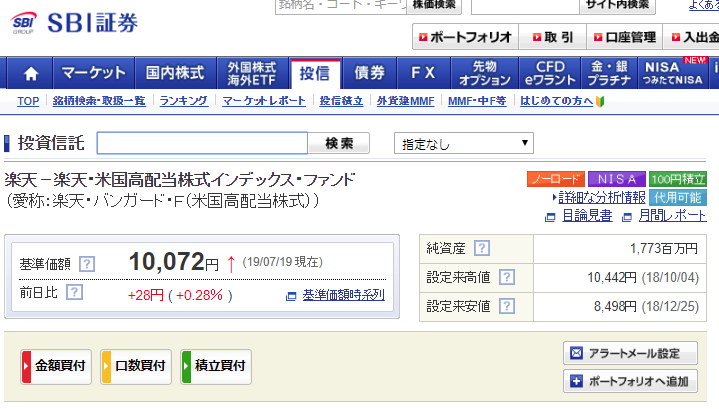Viewport: 719px width, 409px height.
Task: Open ポートフォリオ button
Action: pos(465,37)
